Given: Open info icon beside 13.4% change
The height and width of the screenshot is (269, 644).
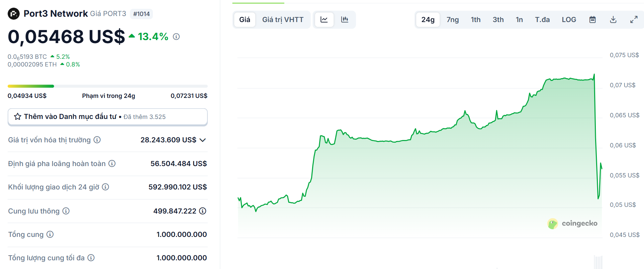Looking at the screenshot, I should coord(176,37).
